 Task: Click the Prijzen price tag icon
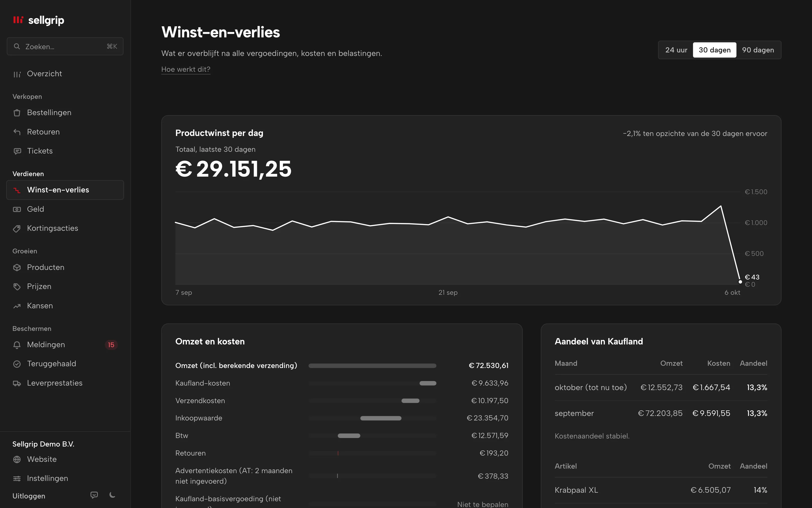(17, 286)
